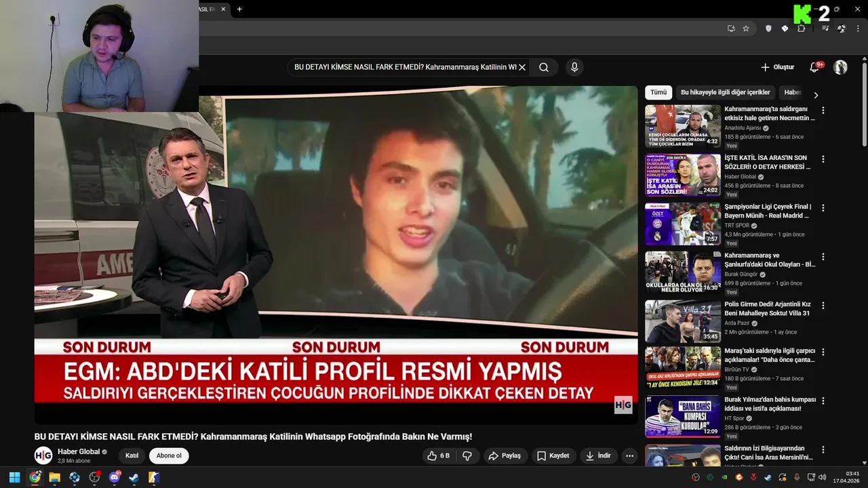Save video with Kaydet button
The height and width of the screenshot is (488, 868).
click(553, 455)
